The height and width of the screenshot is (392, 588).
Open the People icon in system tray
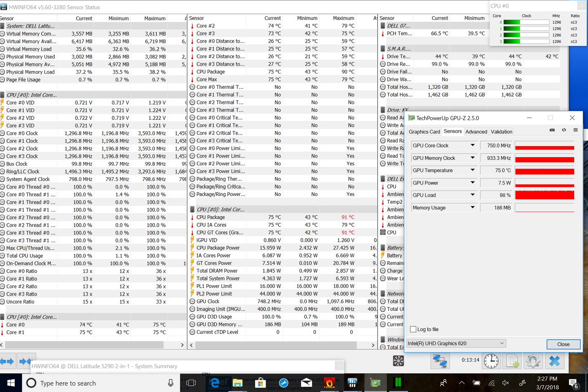tap(443, 383)
